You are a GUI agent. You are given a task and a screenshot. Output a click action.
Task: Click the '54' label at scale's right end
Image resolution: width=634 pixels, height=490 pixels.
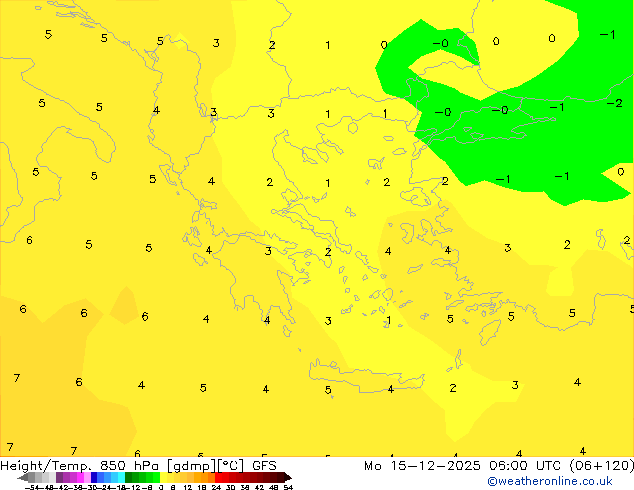[x=288, y=487]
